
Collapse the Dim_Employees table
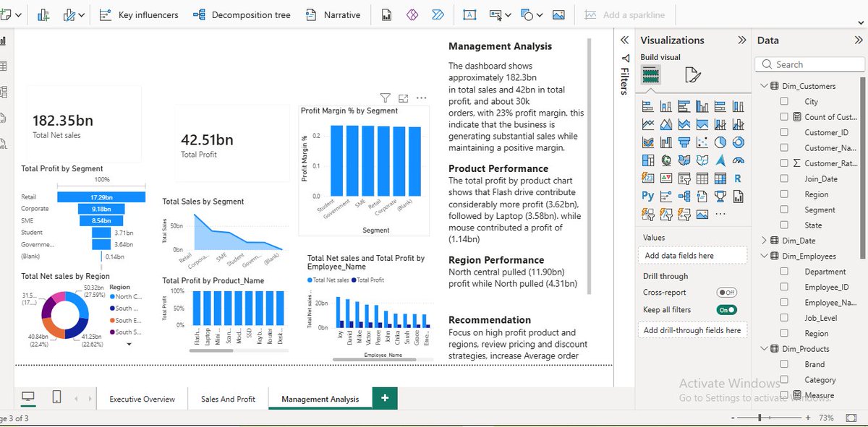click(764, 256)
